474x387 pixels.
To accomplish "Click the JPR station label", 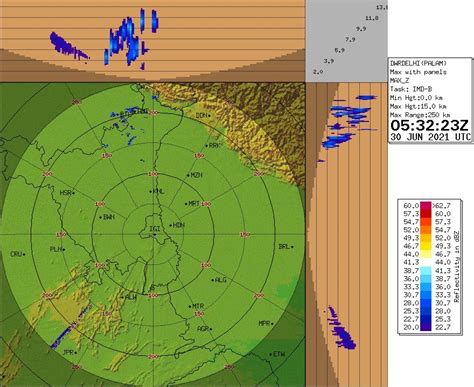I will click(x=68, y=352).
